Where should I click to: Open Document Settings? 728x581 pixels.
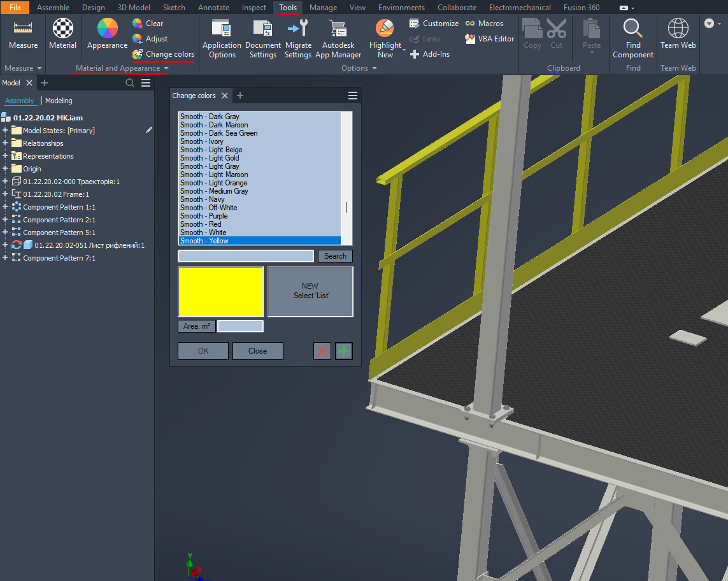point(263,39)
